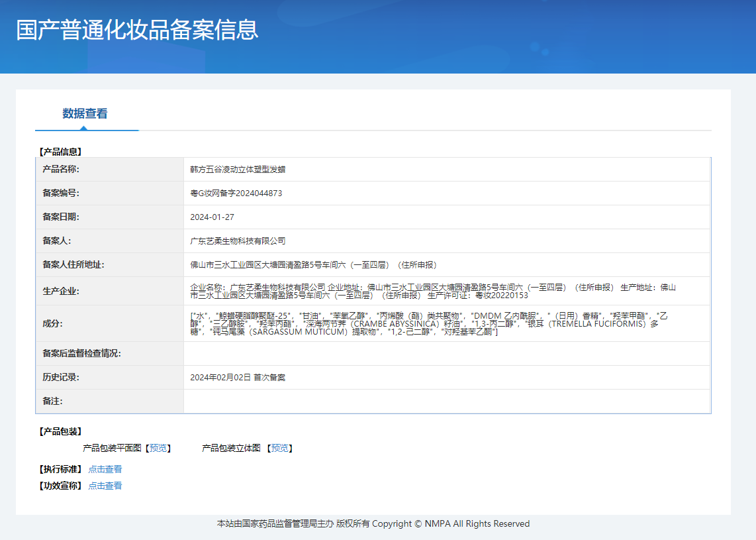Click the NMPA copyright footer text
Screen dimensions: 756x540
click(373, 523)
